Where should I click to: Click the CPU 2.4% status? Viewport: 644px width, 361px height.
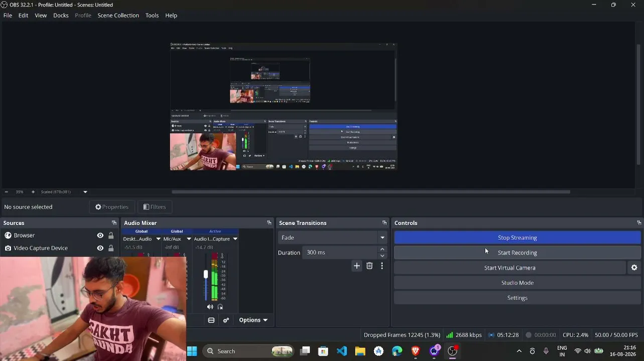[575, 335]
